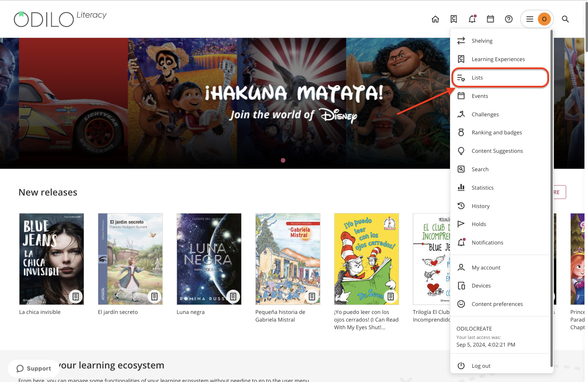Screen dimensions: 588x382
Task: Open Challenges menu entry
Action: point(500,114)
